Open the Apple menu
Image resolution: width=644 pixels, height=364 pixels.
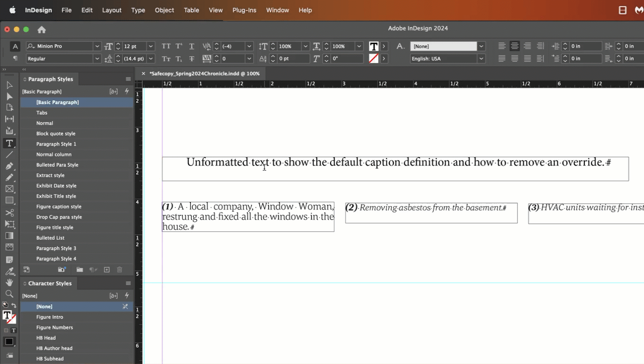(x=12, y=10)
